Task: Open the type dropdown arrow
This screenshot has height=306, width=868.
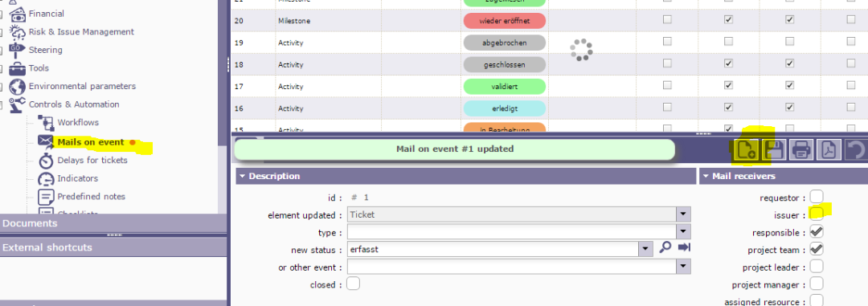Action: click(684, 231)
